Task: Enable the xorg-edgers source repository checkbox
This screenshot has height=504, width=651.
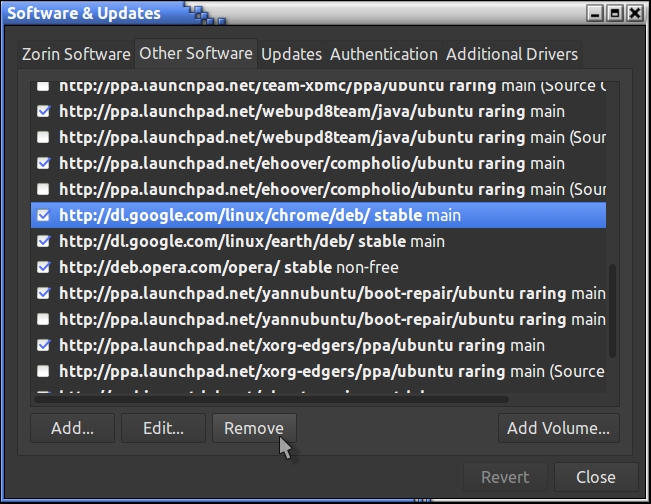Action: point(43,371)
